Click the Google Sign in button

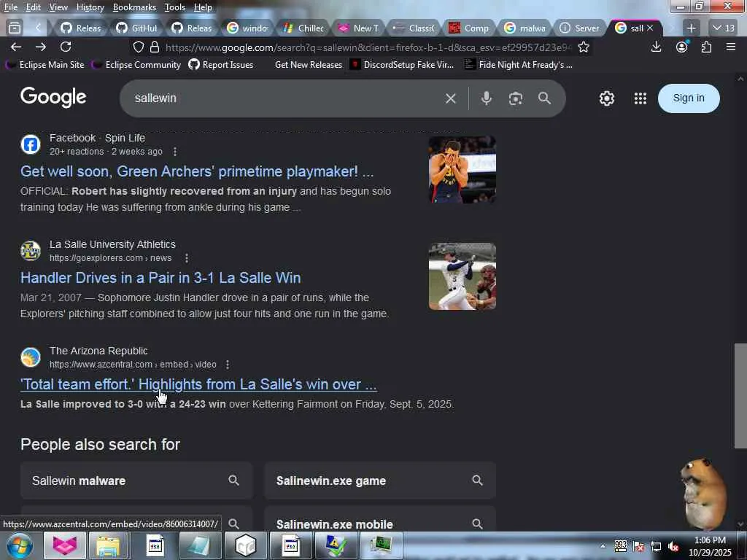pyautogui.click(x=689, y=98)
